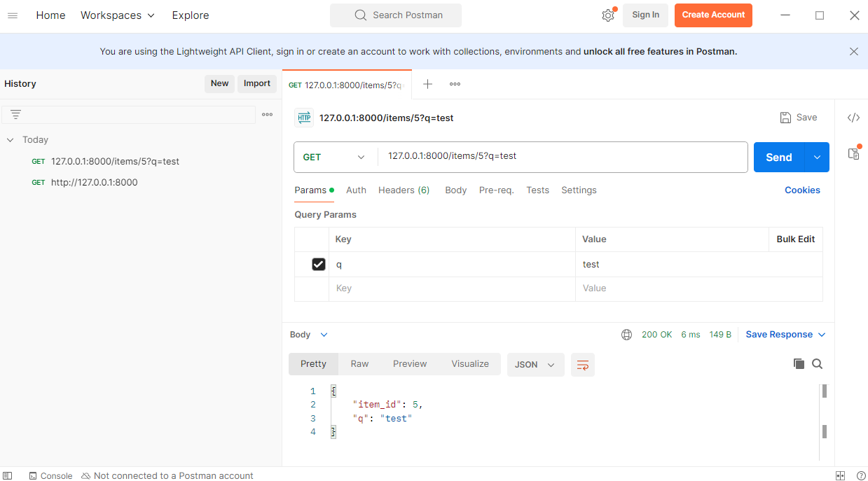Collapse the Today history group
Viewport: 868px width, 481px height.
pyautogui.click(x=11, y=140)
